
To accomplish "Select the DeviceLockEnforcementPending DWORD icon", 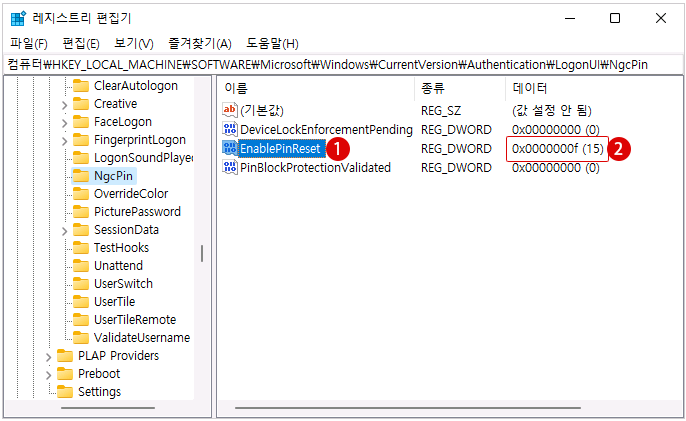I will click(230, 129).
